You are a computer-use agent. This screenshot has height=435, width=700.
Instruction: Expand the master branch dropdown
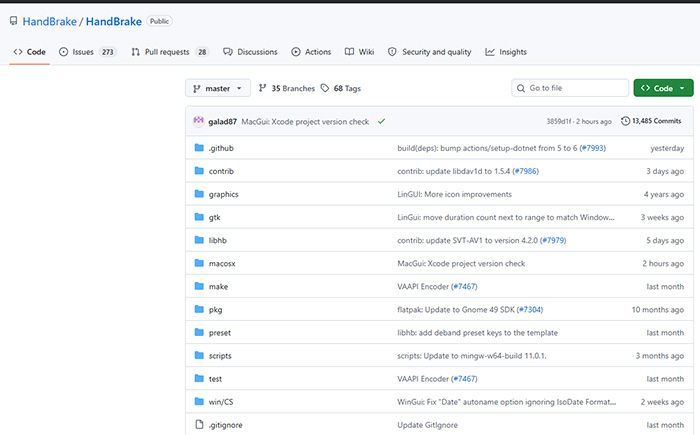point(218,88)
